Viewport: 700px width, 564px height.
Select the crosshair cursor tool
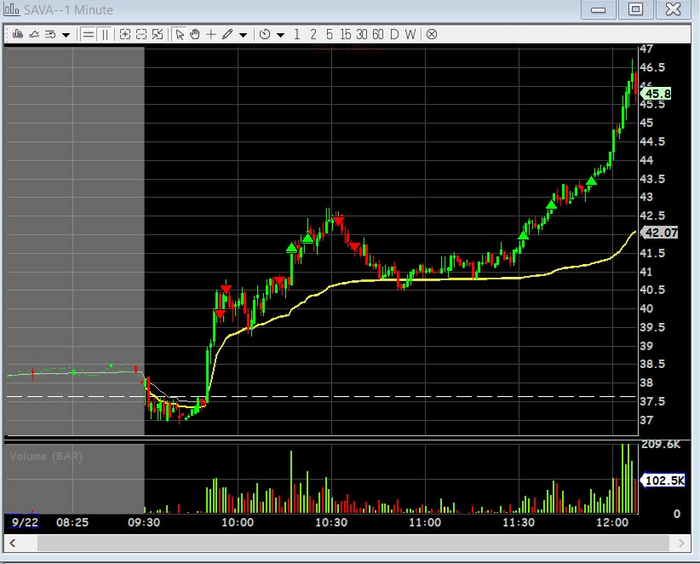pos(211,34)
